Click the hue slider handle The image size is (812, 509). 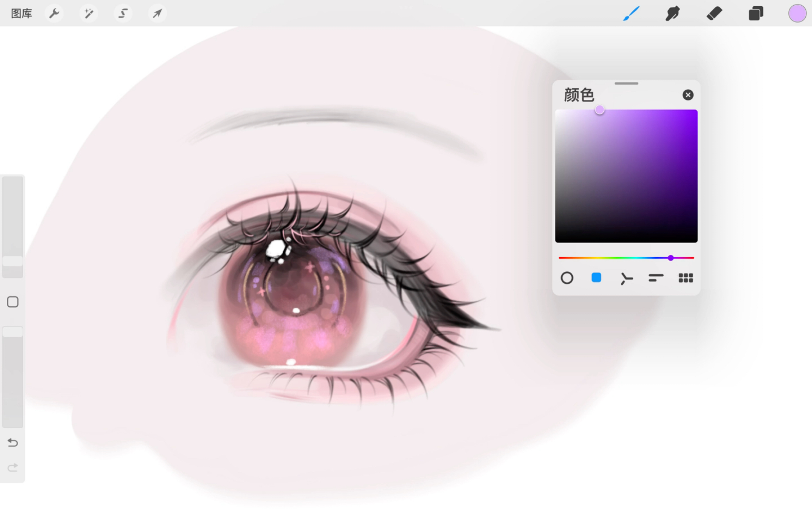click(671, 258)
